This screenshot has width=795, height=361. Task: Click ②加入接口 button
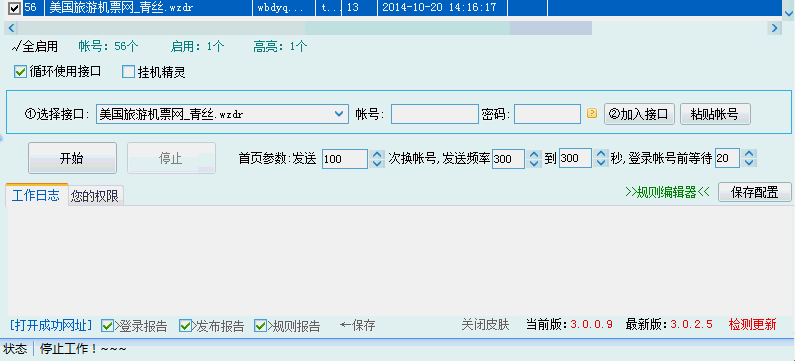tap(639, 114)
